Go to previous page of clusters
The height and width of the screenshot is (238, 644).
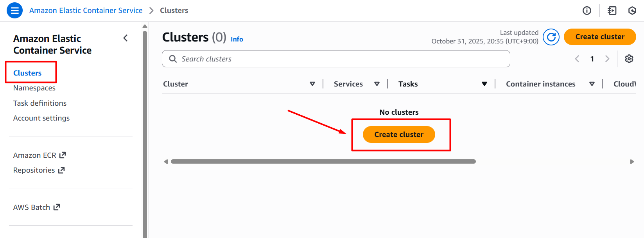(x=577, y=59)
